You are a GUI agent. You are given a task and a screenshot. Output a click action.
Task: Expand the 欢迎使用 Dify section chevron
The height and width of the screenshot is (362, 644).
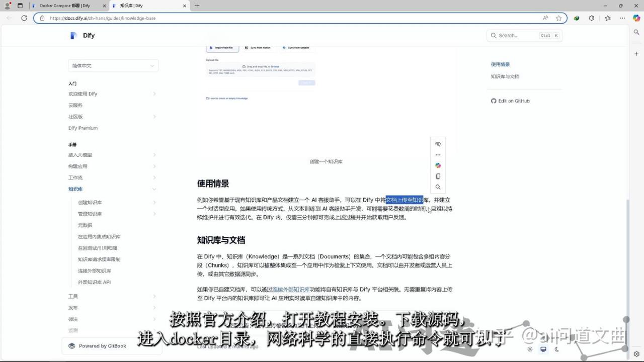pos(154,94)
